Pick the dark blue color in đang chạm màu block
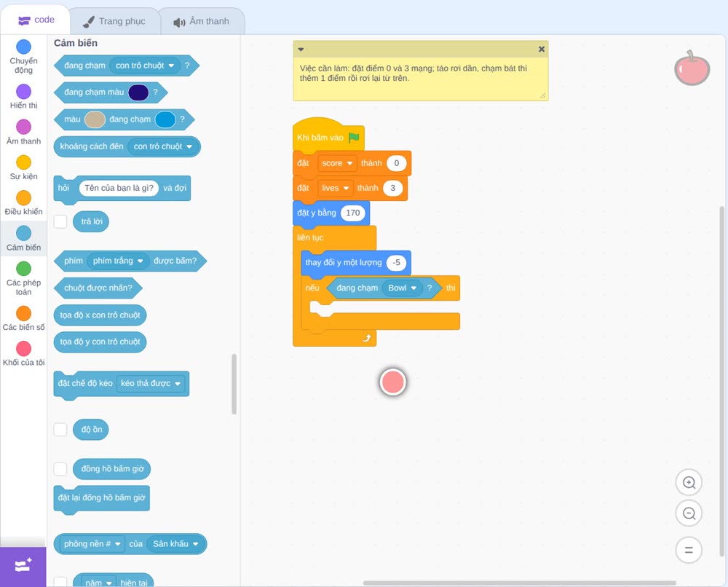Image resolution: width=728 pixels, height=587 pixels. (138, 92)
